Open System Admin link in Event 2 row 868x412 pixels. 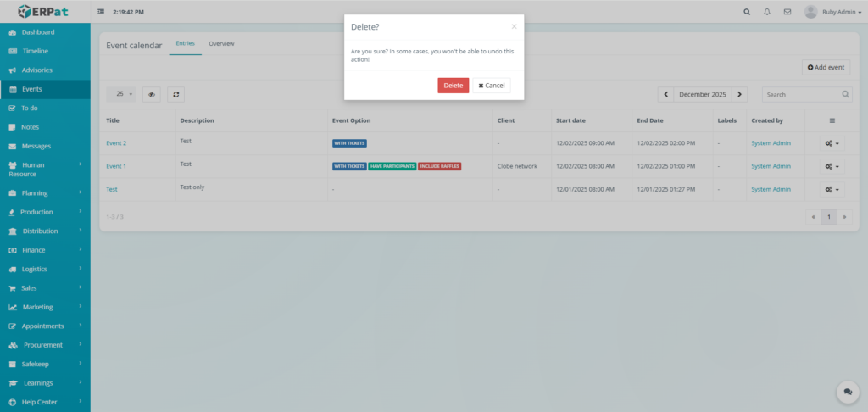click(x=771, y=143)
